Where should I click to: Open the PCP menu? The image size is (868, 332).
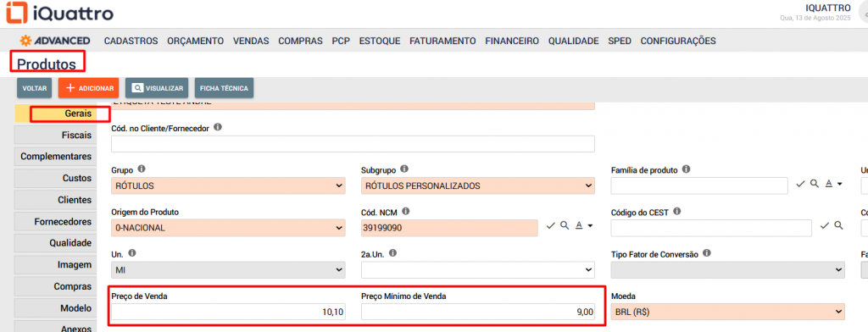(341, 41)
